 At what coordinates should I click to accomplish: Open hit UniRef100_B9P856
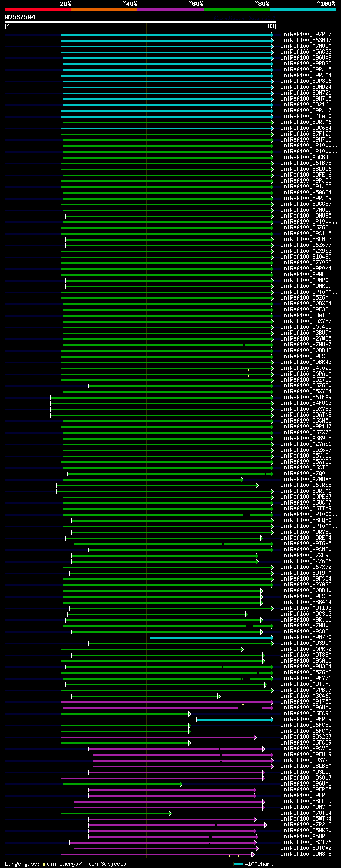[x=306, y=81]
